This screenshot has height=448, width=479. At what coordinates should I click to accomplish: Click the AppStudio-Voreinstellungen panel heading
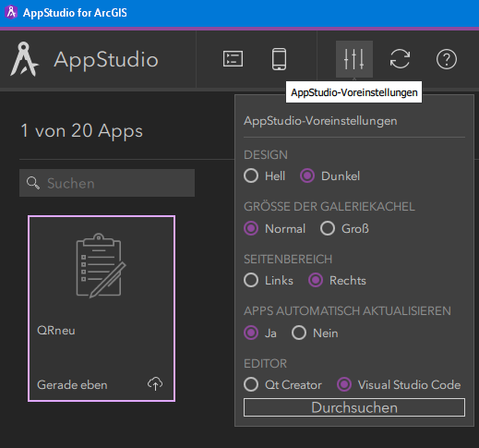(x=320, y=121)
